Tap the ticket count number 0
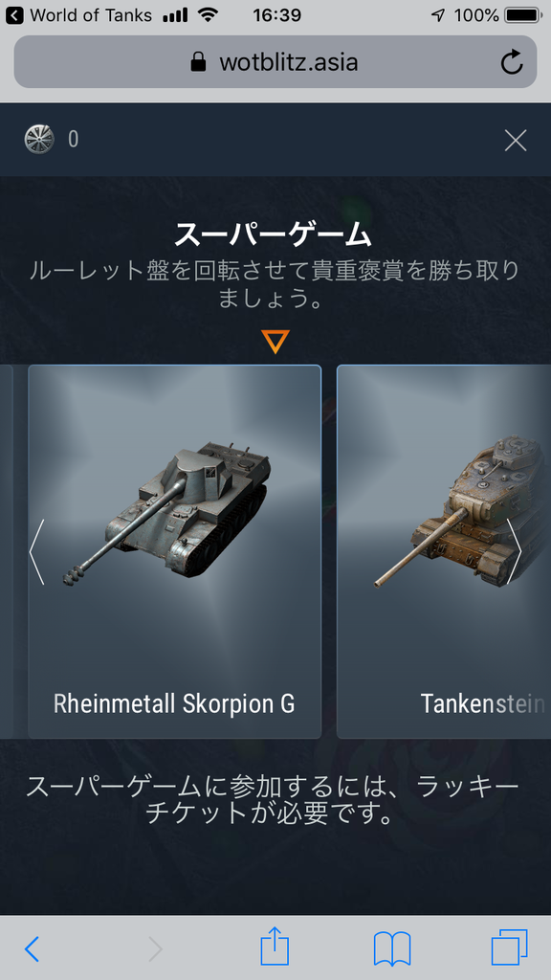This screenshot has height=980, width=551. click(x=73, y=140)
